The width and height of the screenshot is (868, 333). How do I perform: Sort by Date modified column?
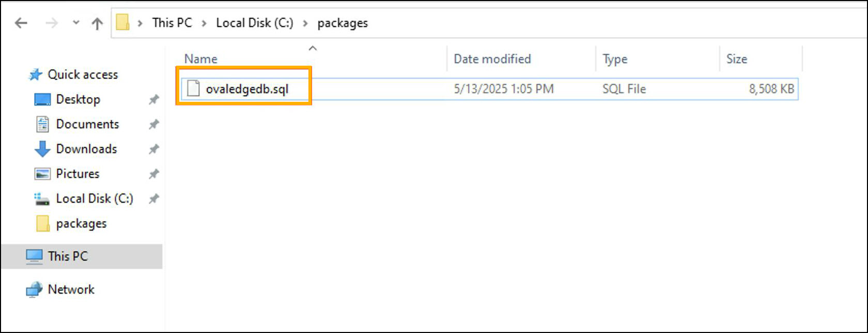click(492, 59)
